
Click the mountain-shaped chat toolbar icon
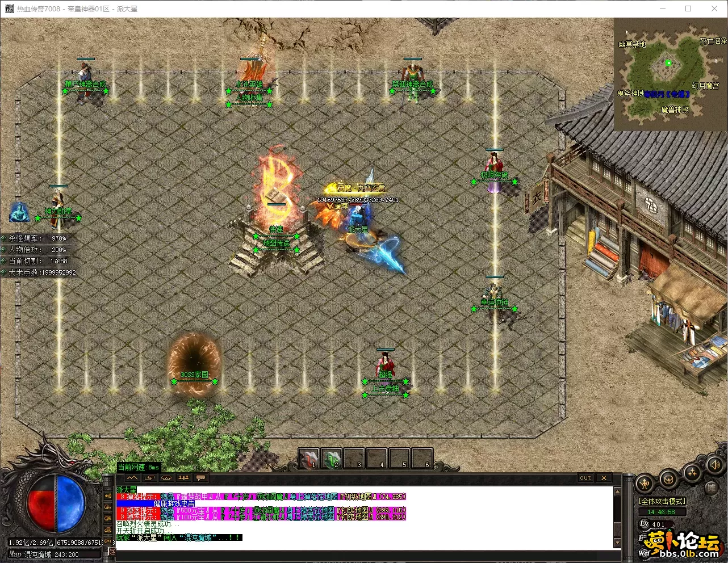(x=132, y=478)
